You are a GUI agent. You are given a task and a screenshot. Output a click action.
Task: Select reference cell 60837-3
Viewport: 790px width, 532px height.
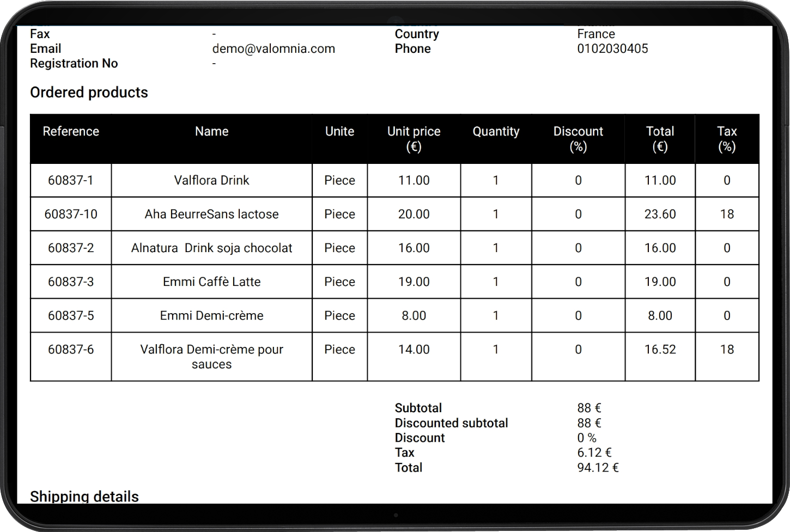tap(71, 282)
